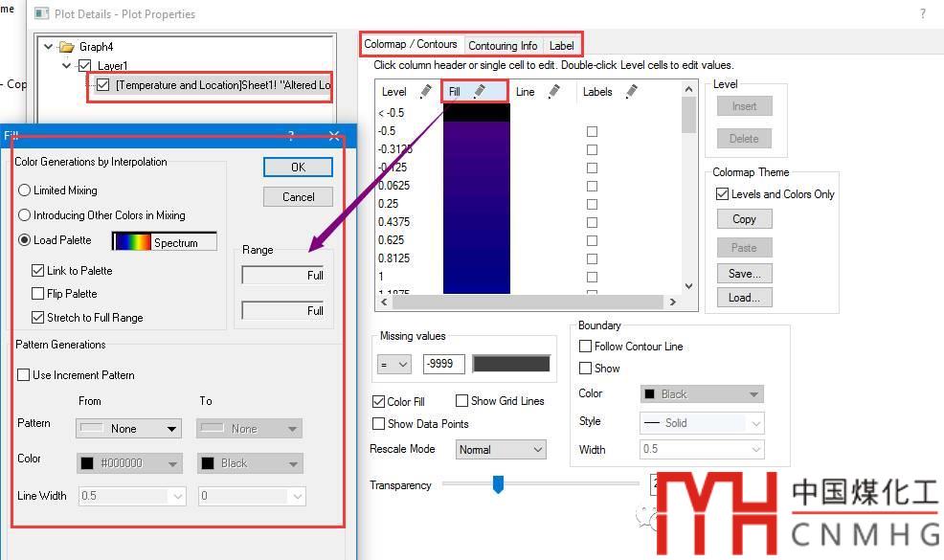
Task: Click the Load... colormap theme button
Action: (744, 298)
